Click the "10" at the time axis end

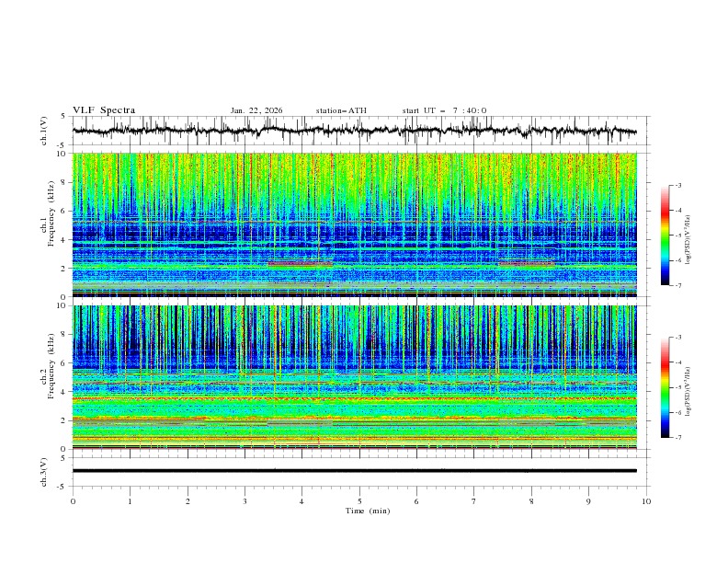pos(646,501)
